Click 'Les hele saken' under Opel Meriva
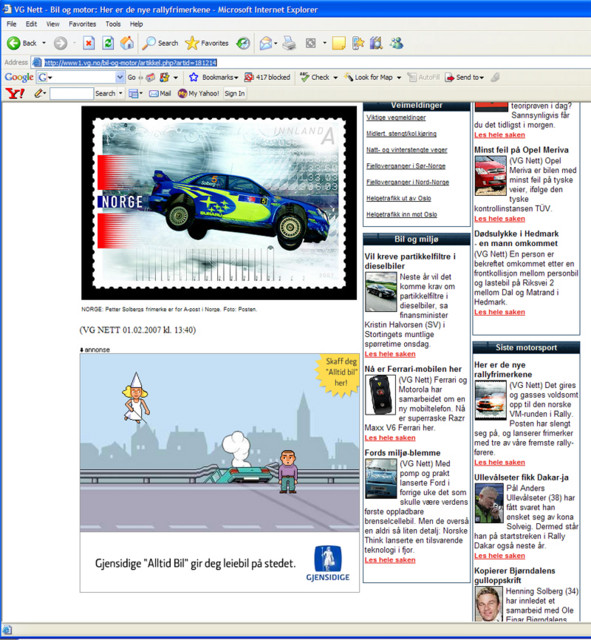Image resolution: width=591 pixels, height=640 pixels. (x=500, y=219)
